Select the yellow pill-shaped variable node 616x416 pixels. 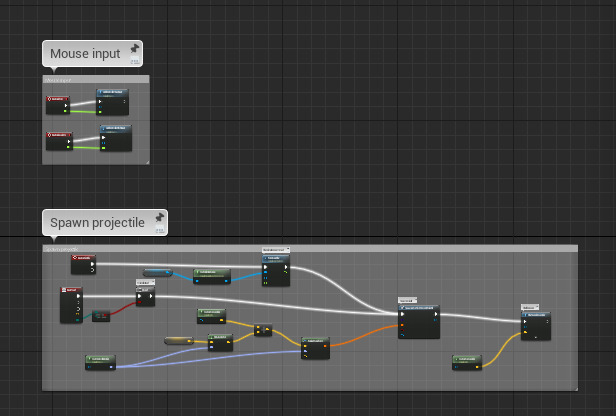point(178,341)
